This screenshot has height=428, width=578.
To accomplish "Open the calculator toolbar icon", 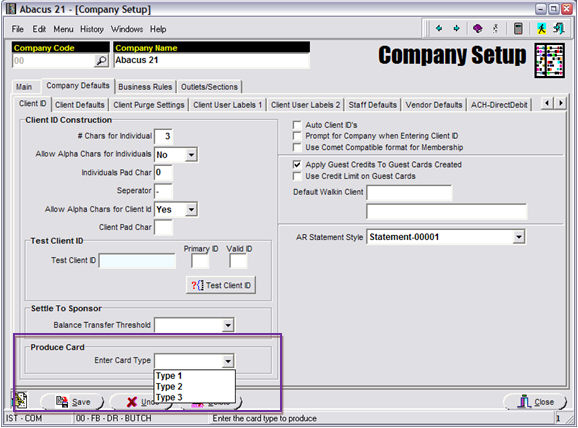I will tap(518, 28).
